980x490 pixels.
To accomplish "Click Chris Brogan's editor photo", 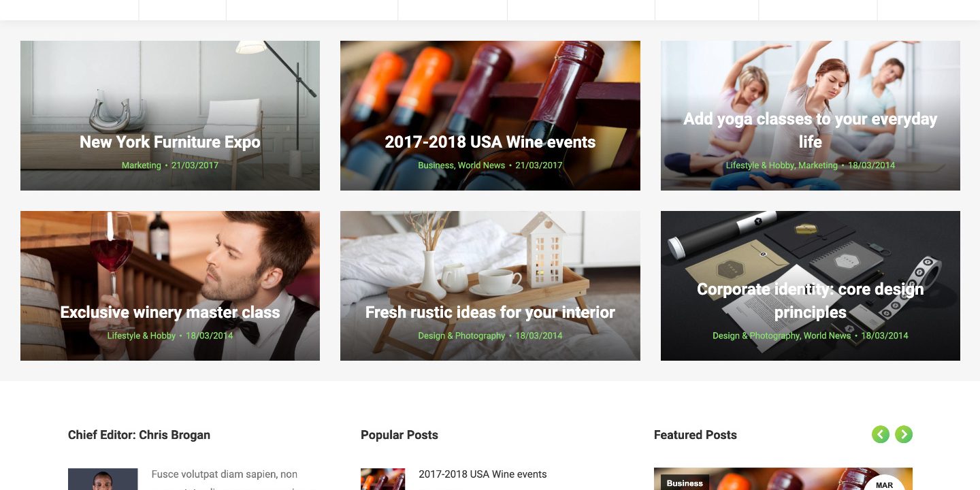I will (103, 479).
